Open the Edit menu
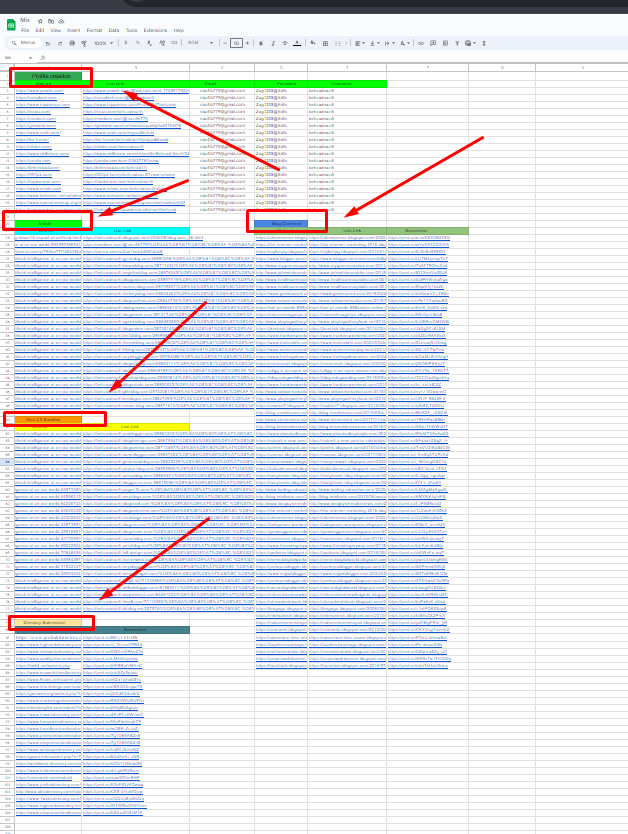Image resolution: width=628 pixels, height=834 pixels. coord(40,30)
